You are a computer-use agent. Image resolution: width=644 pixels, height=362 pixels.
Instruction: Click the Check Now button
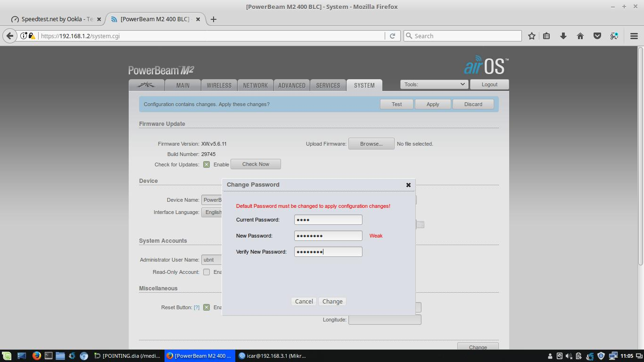256,164
